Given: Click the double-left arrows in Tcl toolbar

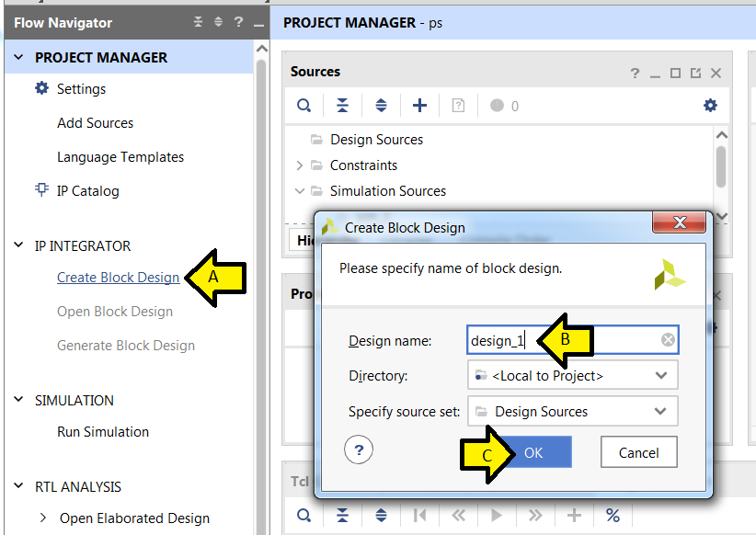Looking at the screenshot, I should click(x=458, y=516).
